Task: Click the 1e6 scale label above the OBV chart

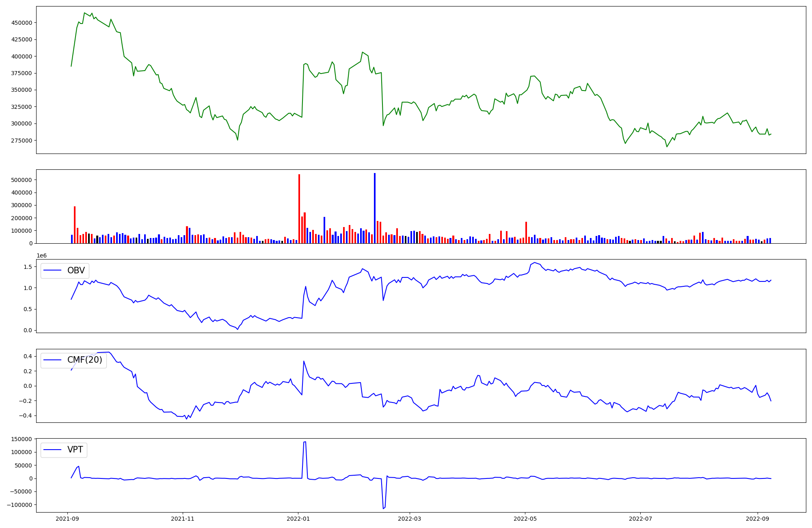Action: tap(41, 255)
